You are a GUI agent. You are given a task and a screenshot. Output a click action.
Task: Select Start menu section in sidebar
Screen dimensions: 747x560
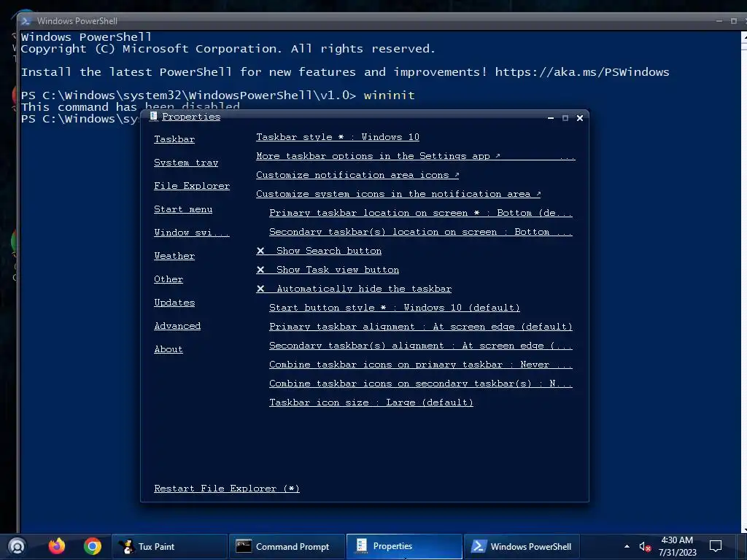[183, 209]
